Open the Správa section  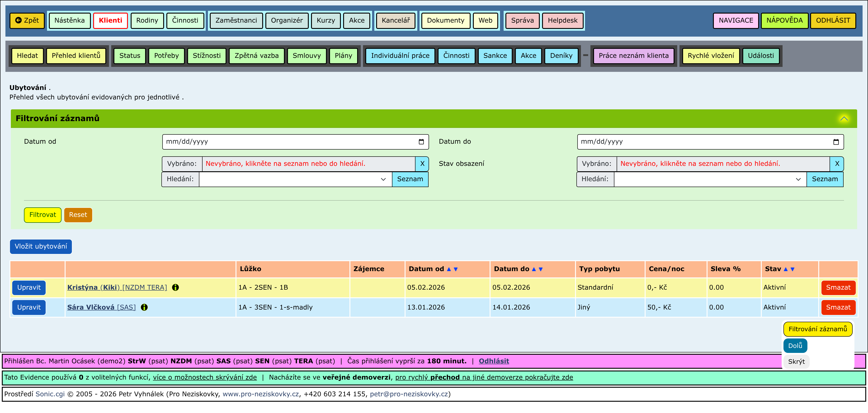pyautogui.click(x=522, y=21)
